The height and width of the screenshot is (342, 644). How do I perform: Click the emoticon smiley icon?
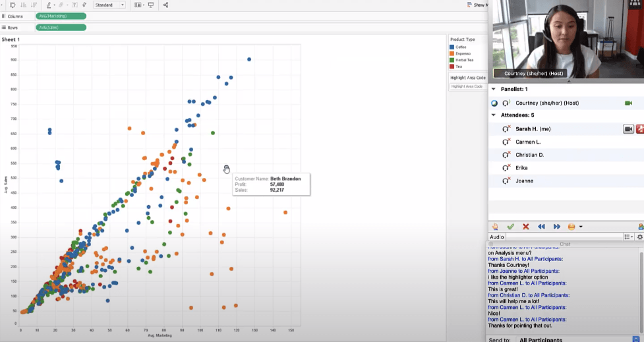pyautogui.click(x=571, y=227)
